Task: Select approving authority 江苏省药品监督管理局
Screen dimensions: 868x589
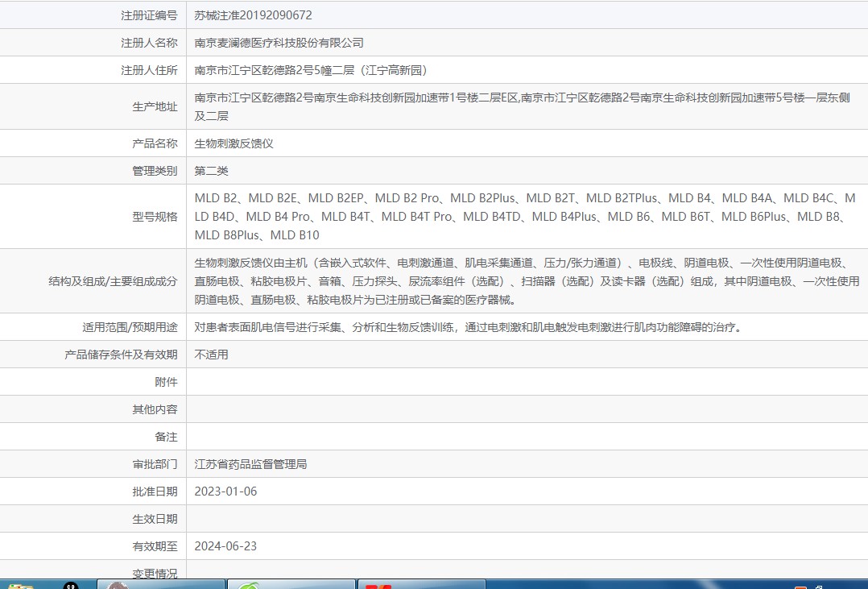Action: pyautogui.click(x=250, y=464)
